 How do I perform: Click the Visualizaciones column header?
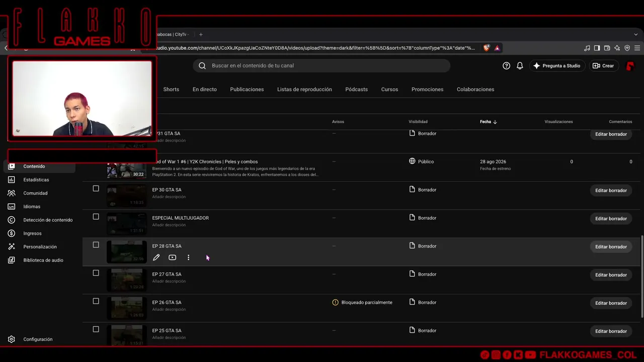[x=558, y=122]
